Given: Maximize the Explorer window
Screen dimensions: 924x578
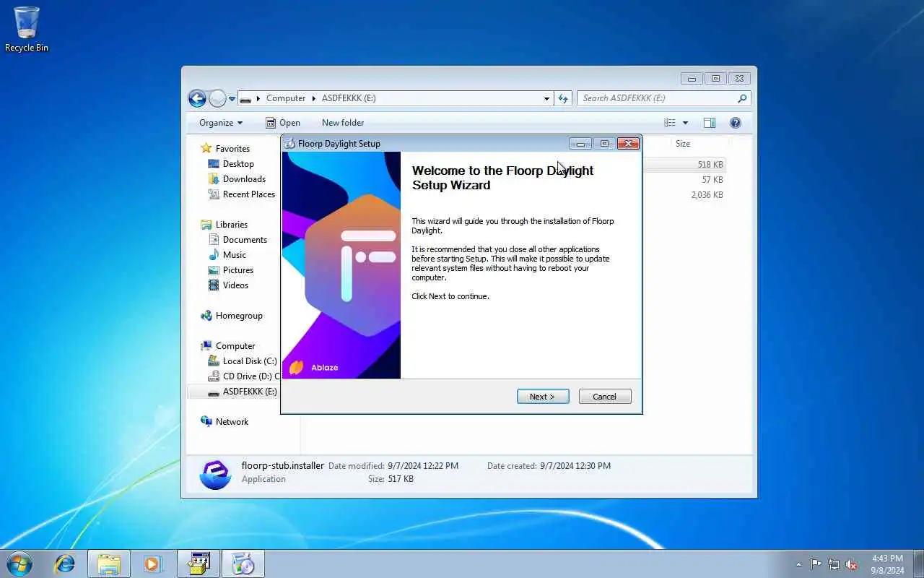Looking at the screenshot, I should point(715,78).
